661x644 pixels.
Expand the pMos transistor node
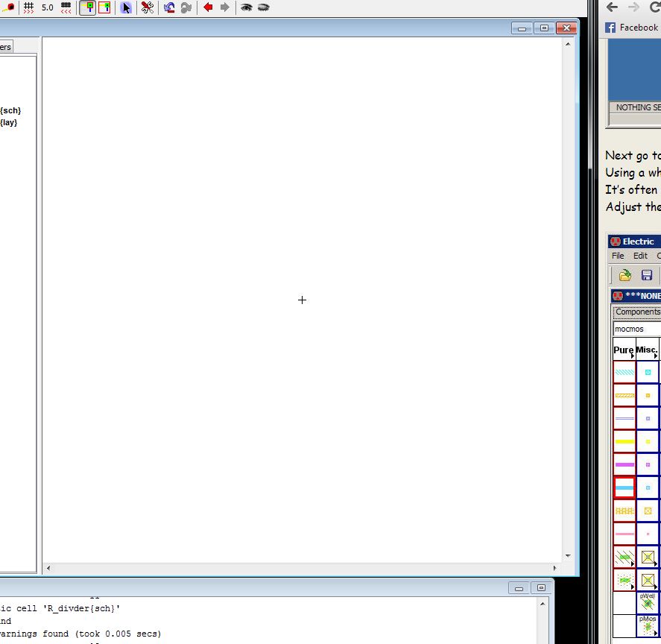coord(648,626)
